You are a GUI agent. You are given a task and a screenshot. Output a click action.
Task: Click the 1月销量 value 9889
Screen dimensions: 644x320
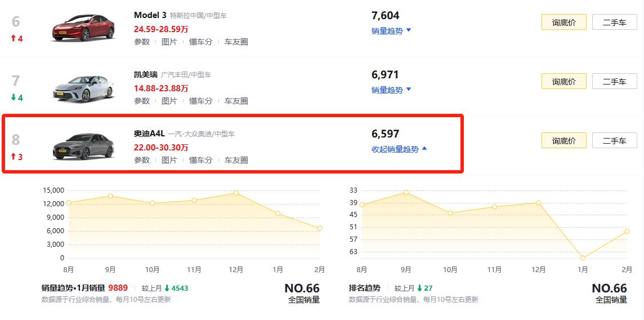118,288
